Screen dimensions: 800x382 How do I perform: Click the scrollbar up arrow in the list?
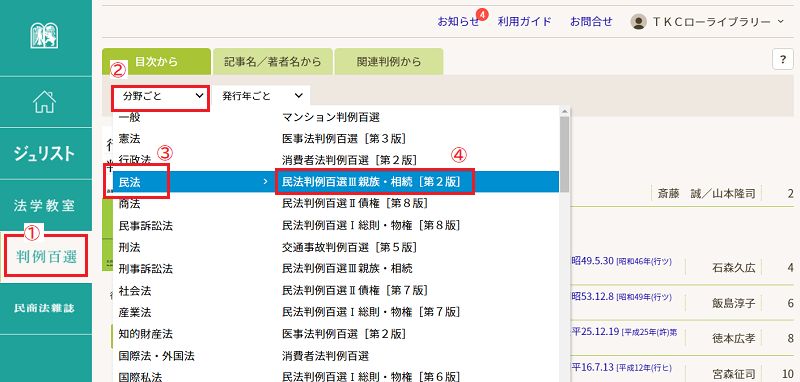(x=564, y=111)
